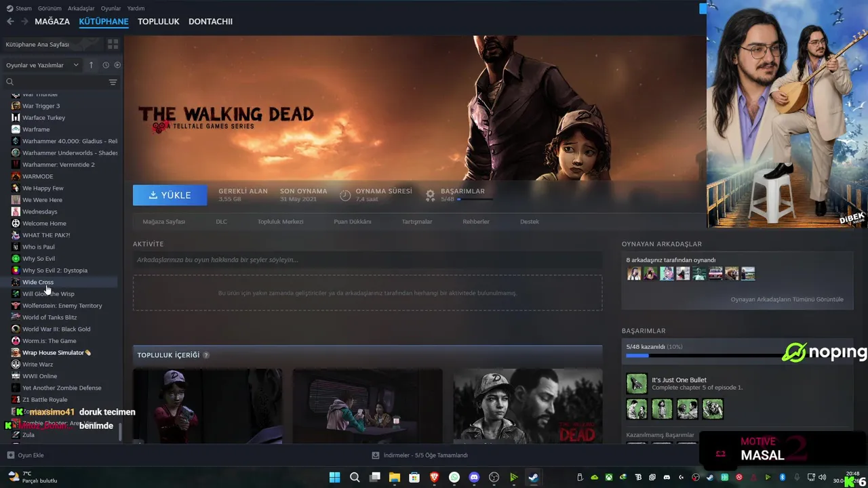Sort library with the up-arrow icon

91,65
